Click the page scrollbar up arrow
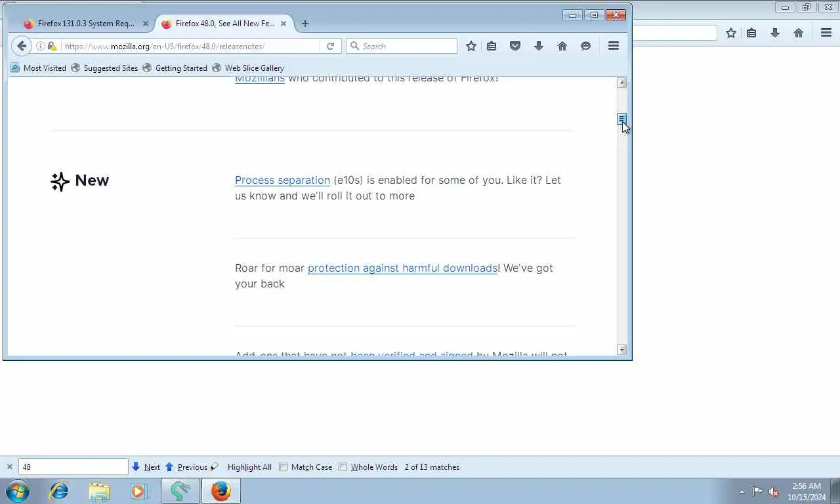 (x=621, y=83)
